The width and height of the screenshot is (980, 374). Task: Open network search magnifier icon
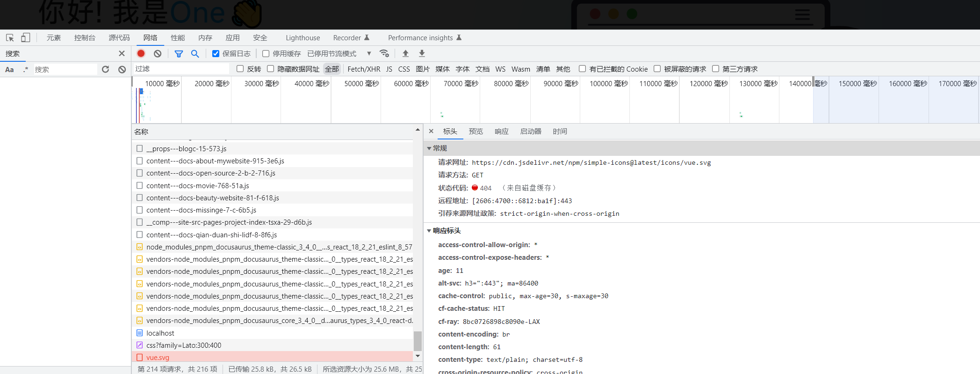click(x=195, y=53)
